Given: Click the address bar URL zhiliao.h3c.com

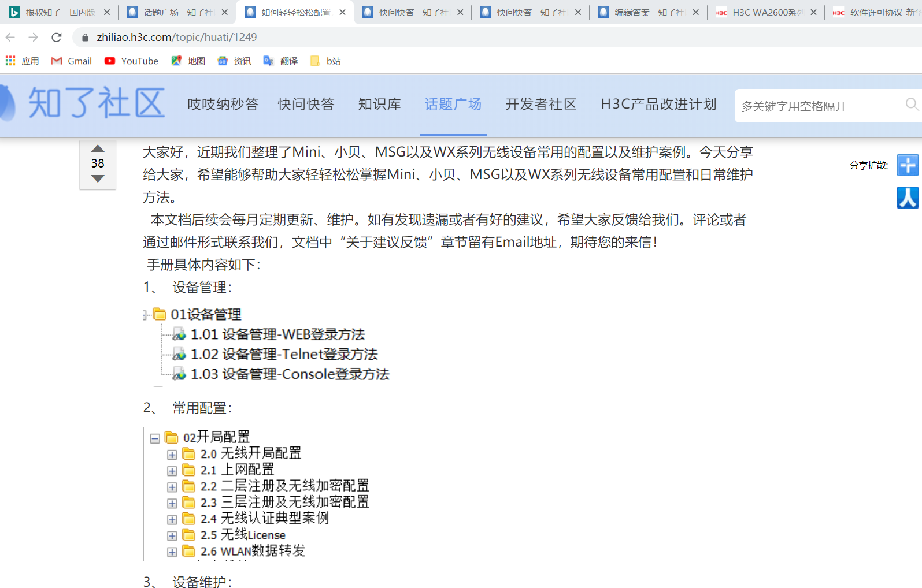Looking at the screenshot, I should coord(177,38).
